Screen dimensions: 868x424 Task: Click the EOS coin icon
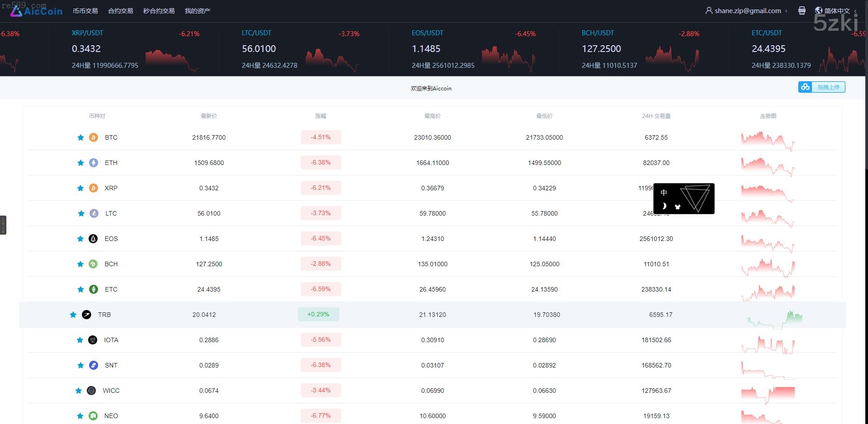pyautogui.click(x=93, y=239)
